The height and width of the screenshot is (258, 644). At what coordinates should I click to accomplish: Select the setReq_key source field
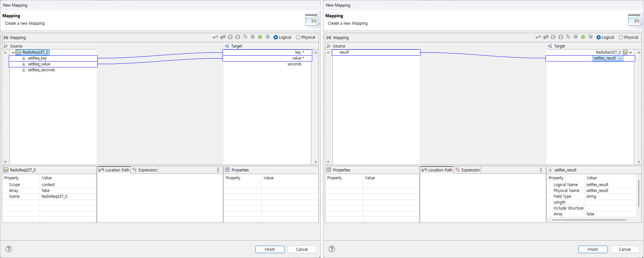click(x=53, y=58)
